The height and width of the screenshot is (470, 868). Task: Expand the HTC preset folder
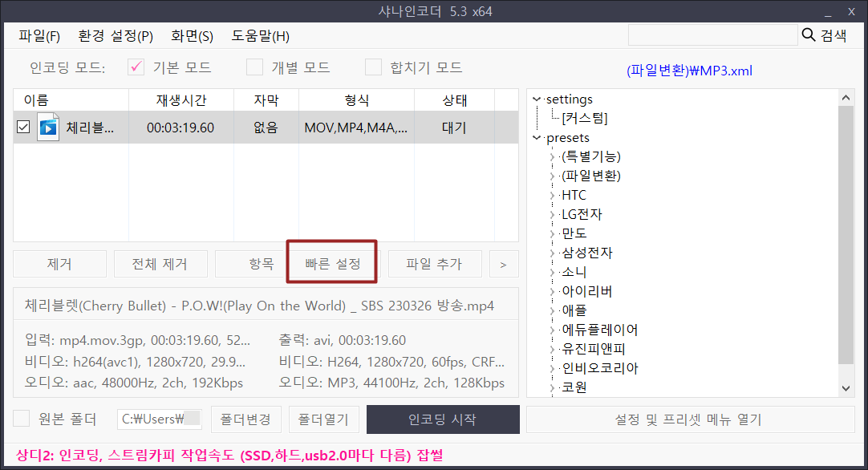point(553,196)
